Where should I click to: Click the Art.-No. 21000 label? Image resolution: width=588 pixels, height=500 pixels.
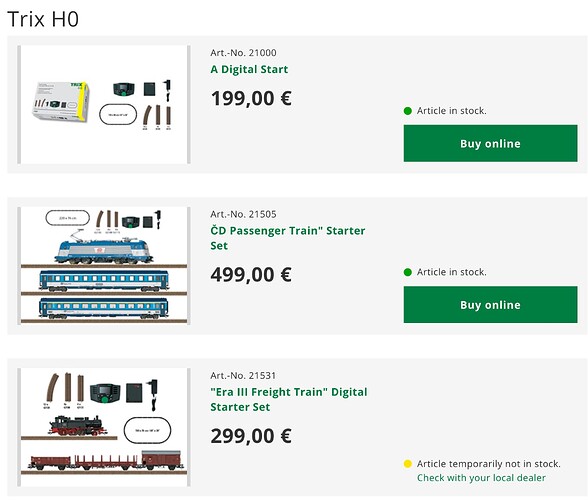tap(243, 53)
